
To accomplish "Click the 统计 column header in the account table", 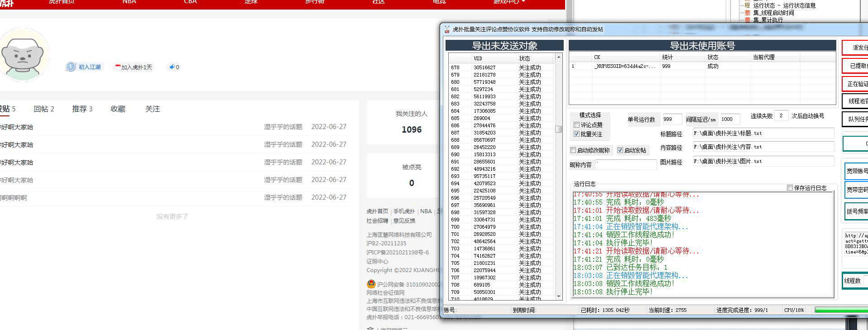I will click(x=682, y=57).
